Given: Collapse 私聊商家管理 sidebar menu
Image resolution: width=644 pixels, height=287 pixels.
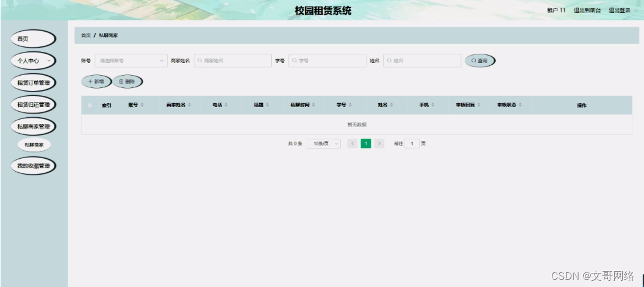Looking at the screenshot, I should pyautogui.click(x=34, y=126).
